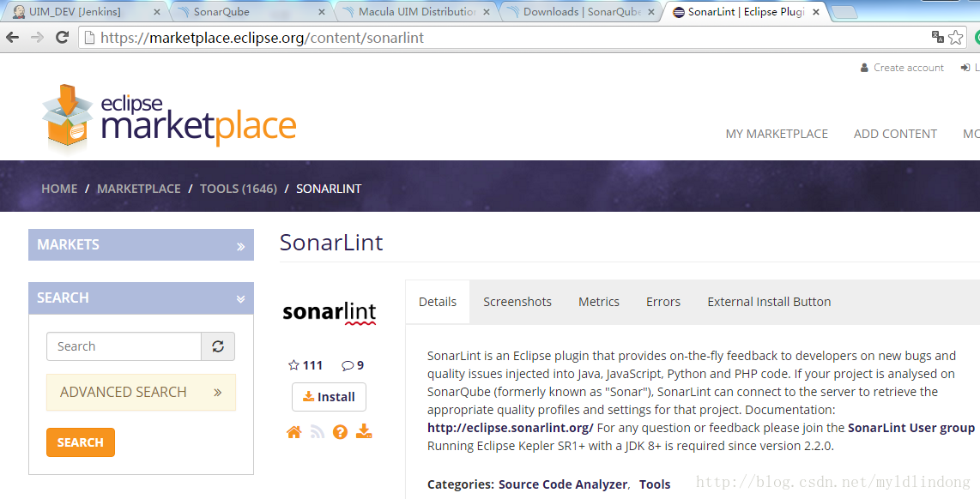This screenshot has height=499, width=980.
Task: Click the Install button
Action: 329,397
